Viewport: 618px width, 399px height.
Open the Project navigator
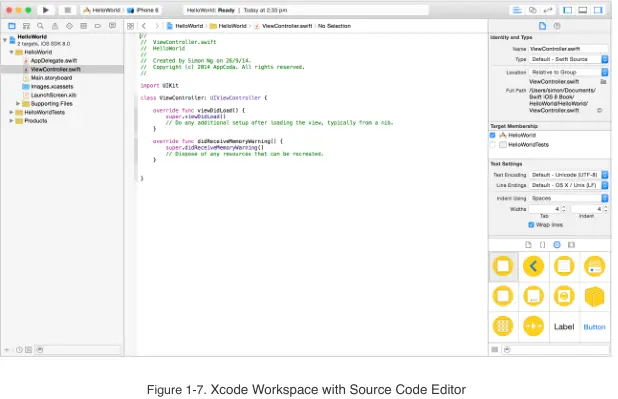(x=12, y=26)
